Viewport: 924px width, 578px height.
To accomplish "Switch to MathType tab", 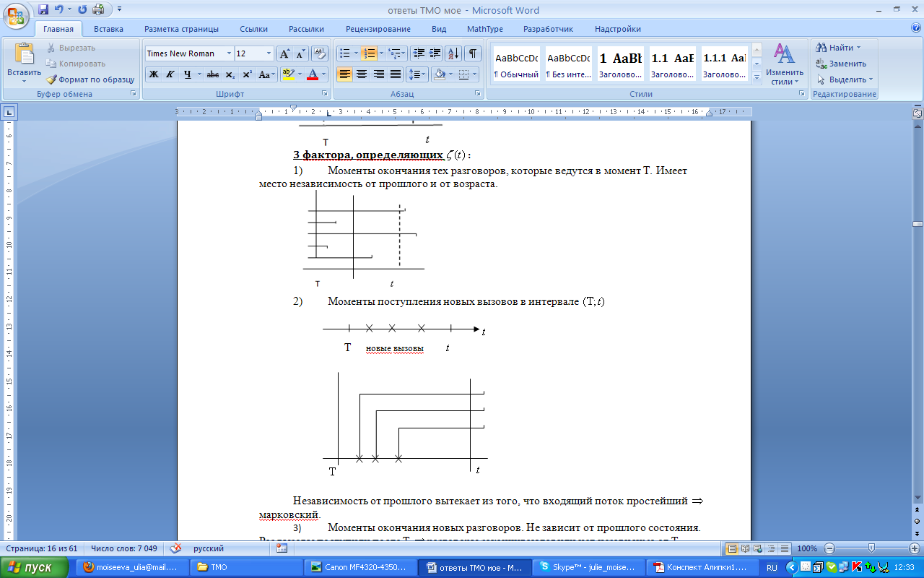I will click(x=485, y=29).
